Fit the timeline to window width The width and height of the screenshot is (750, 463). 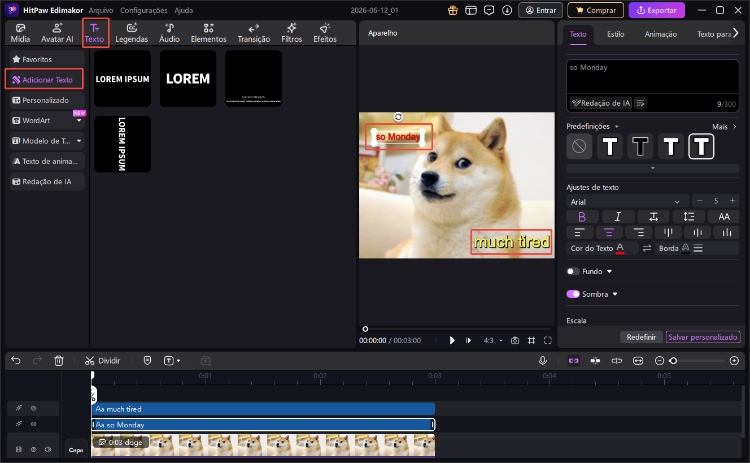(x=638, y=361)
